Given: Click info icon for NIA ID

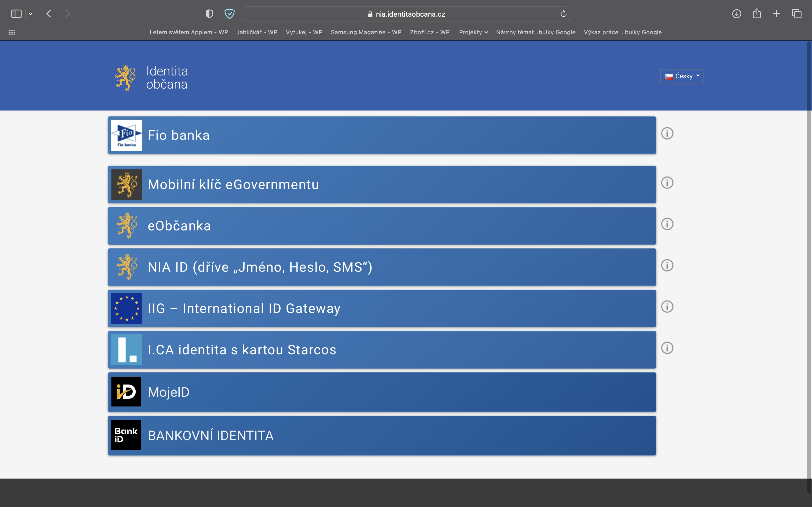Looking at the screenshot, I should click(667, 265).
